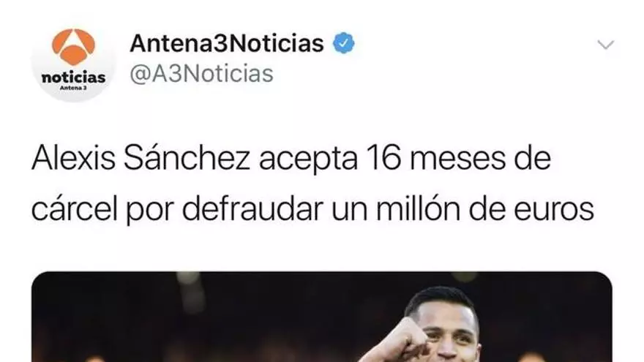Click '16 meses' in the tweet headline
Image resolution: width=644 pixels, height=362 pixels.
[435, 159]
